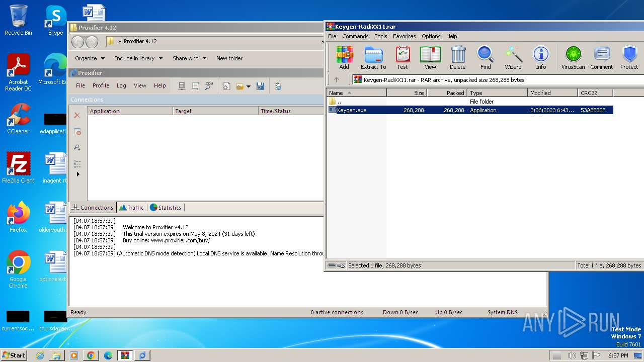Open Proxifier View menu
Screen dimensions: 644x362
tap(140, 85)
